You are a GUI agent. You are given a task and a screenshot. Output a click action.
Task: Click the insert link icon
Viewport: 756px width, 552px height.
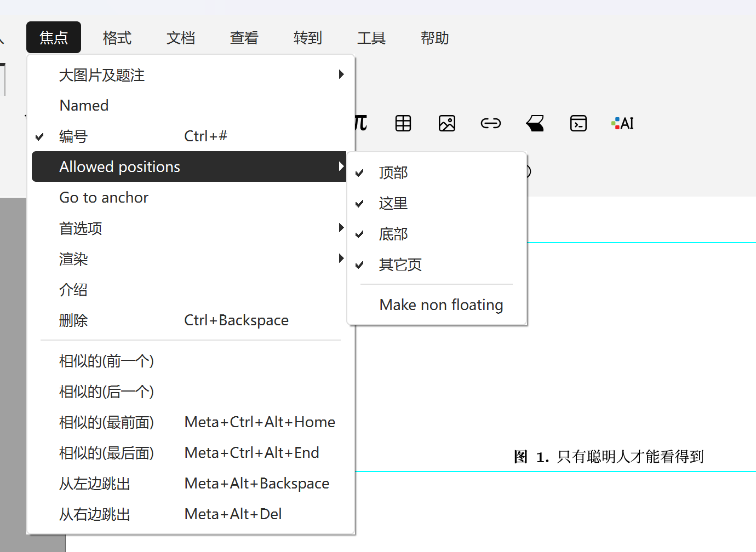pyautogui.click(x=490, y=123)
